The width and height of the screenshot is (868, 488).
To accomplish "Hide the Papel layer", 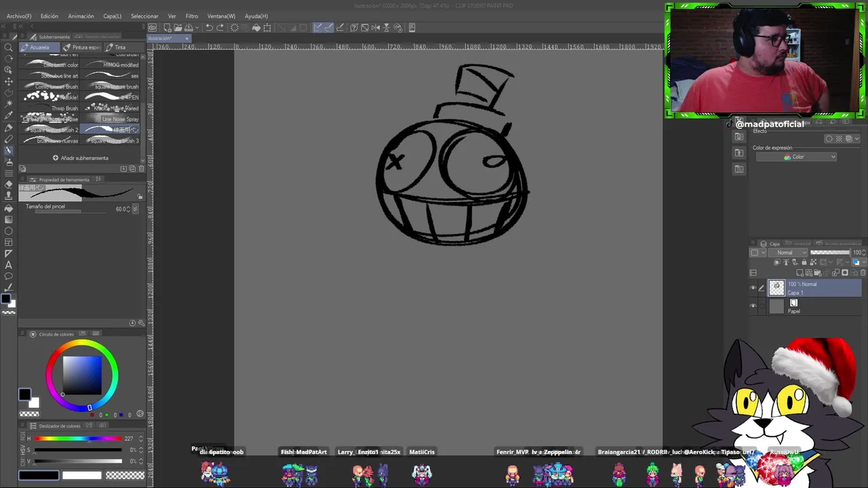I will tap(753, 306).
